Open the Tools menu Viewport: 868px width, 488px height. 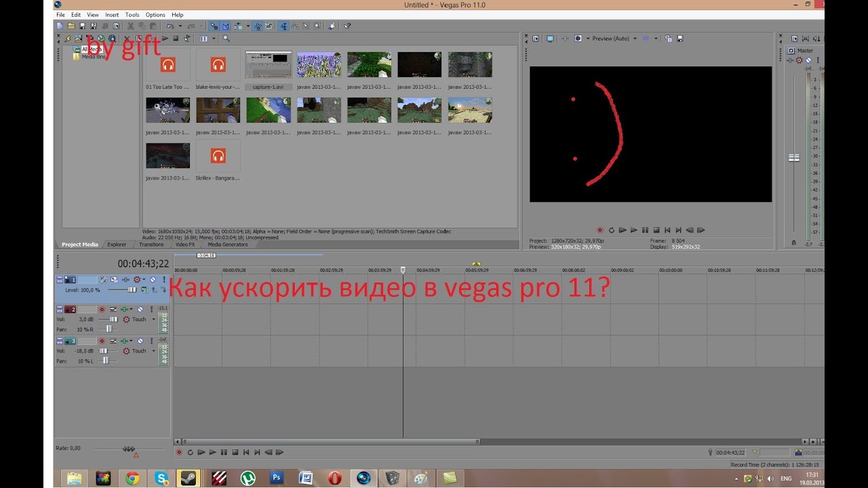click(x=132, y=14)
